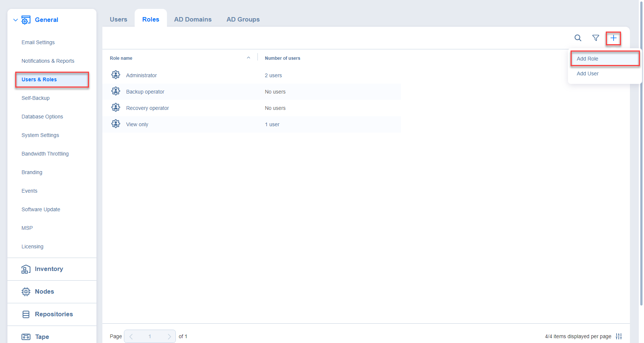The image size is (644, 343).
Task: Click the page number input field
Action: pos(150,336)
